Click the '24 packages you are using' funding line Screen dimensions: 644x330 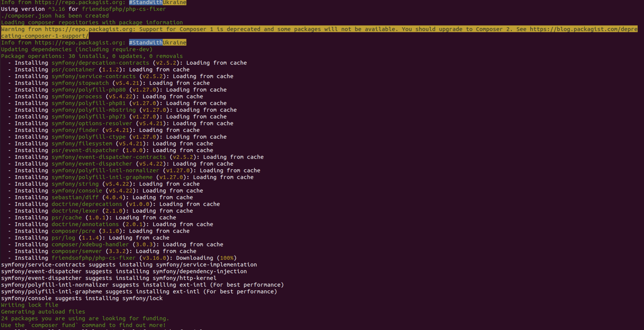[85, 319]
